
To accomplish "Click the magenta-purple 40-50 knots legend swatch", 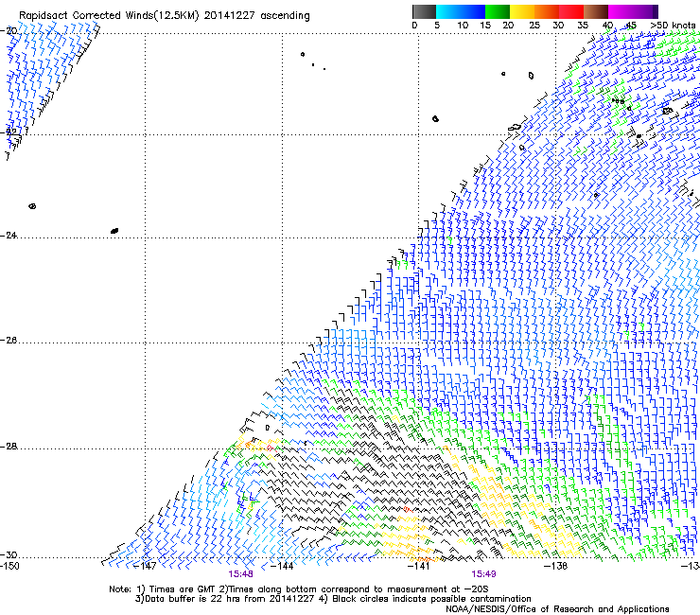I will (633, 11).
